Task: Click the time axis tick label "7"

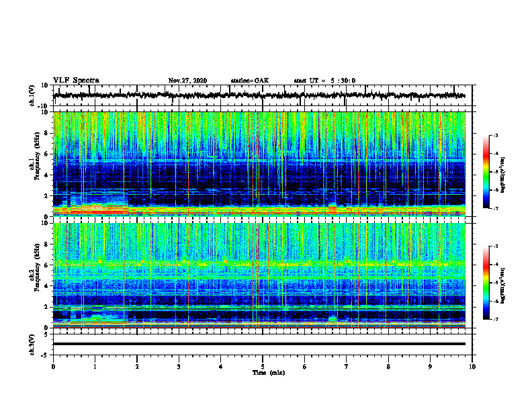Action: [347, 367]
